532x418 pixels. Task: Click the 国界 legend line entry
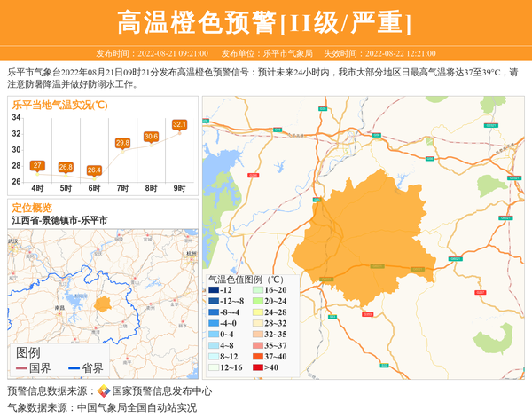(34, 368)
